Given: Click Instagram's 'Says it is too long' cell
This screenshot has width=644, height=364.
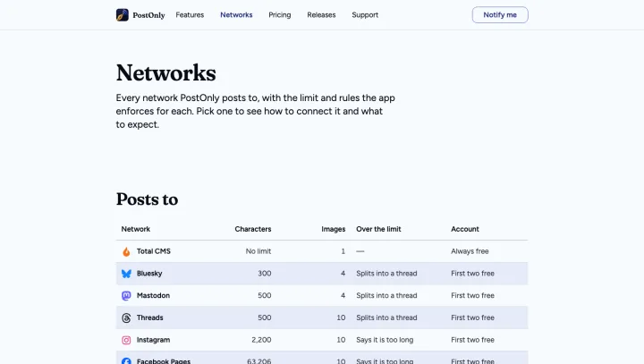Looking at the screenshot, I should point(385,340).
